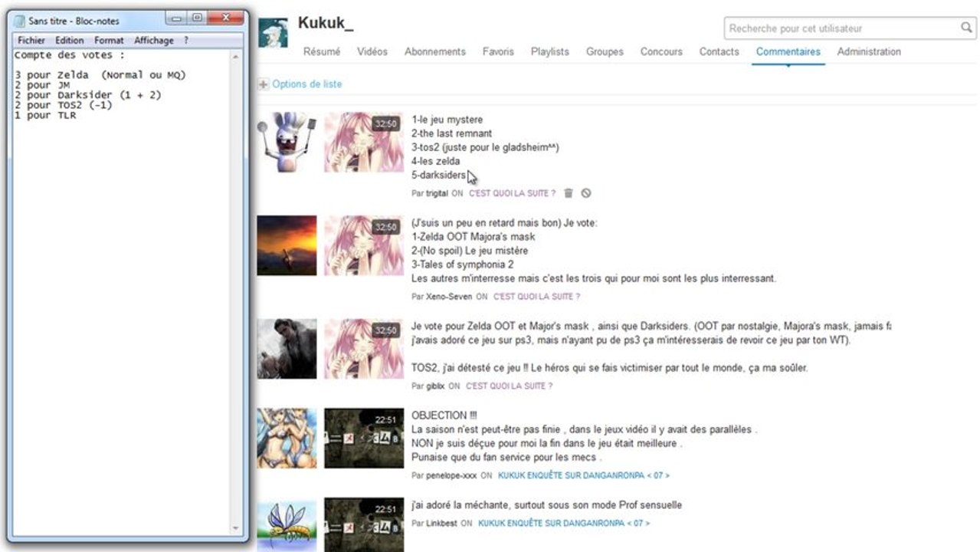This screenshot has width=980, height=552.
Task: Select the Commentaires tab
Action: (788, 52)
